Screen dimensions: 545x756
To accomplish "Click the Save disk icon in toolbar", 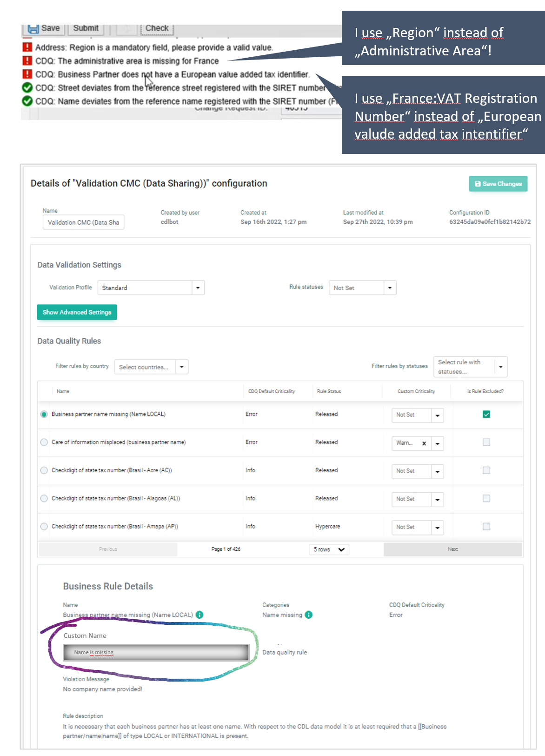I will 33,29.
